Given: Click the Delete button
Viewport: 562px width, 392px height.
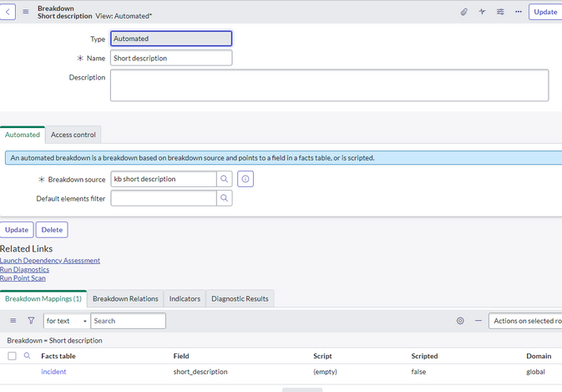Looking at the screenshot, I should (52, 230).
